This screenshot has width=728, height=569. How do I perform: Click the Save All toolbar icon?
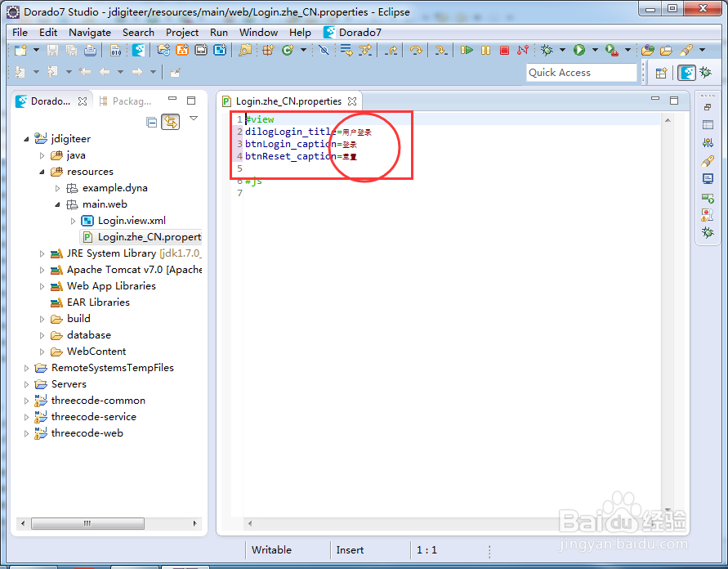tap(71, 50)
